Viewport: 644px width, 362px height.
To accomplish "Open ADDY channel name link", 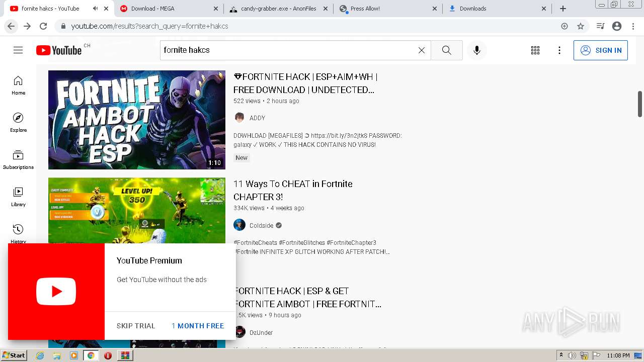I will (x=257, y=118).
